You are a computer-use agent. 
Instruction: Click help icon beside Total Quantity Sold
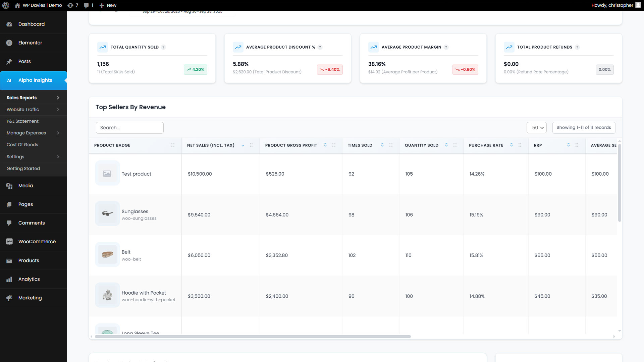click(163, 47)
